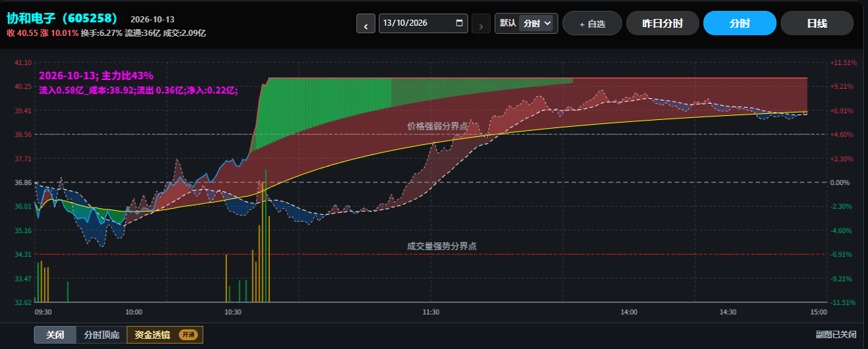
Task: Click the 价格强弱分界点 line label
Action: 437,126
